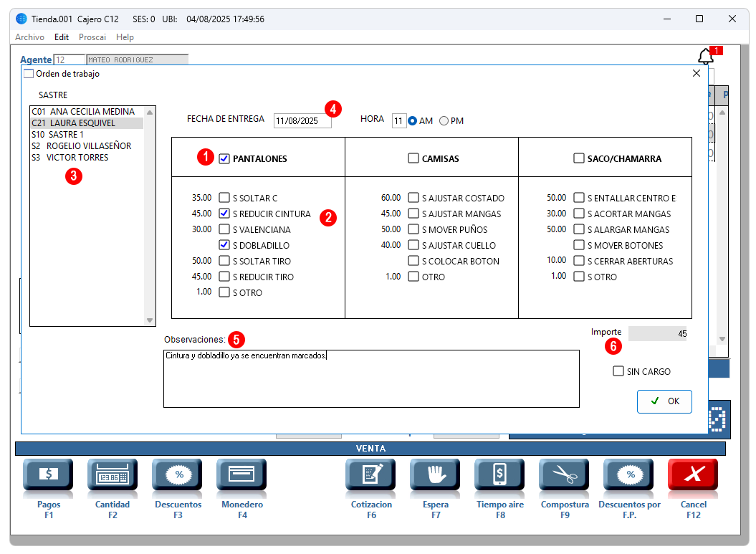The height and width of the screenshot is (554, 756).
Task: Check the S OTRO option under Pantalones
Action: [224, 292]
